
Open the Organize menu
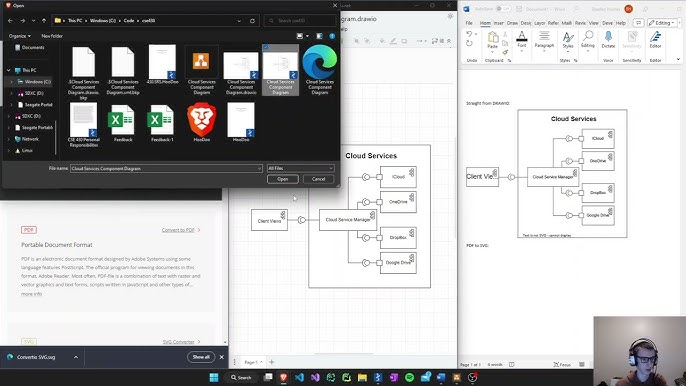pyautogui.click(x=20, y=36)
